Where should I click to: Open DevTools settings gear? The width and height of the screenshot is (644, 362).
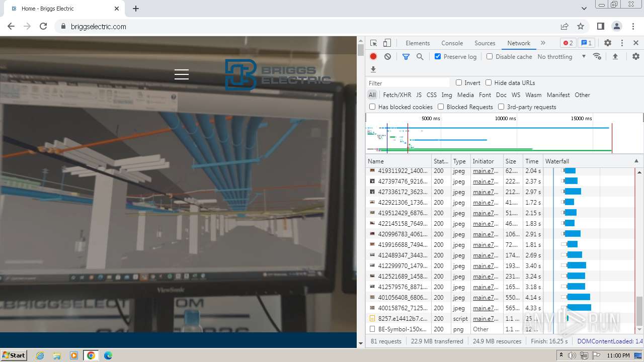[608, 43]
